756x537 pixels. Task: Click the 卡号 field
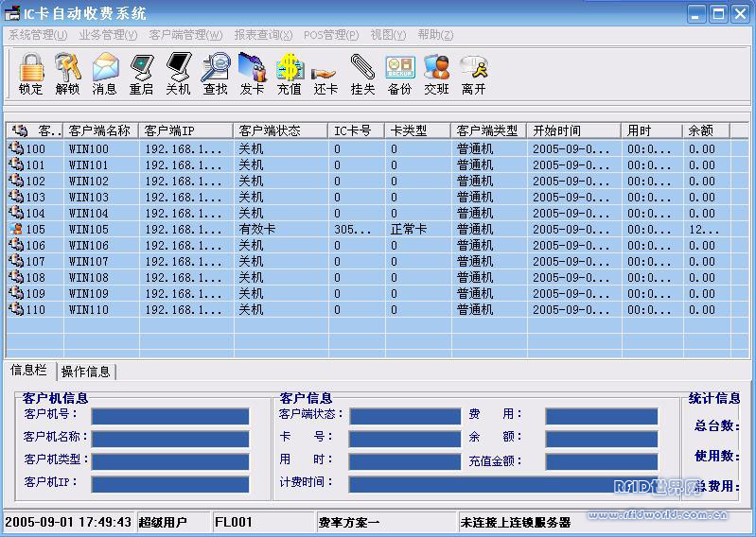pyautogui.click(x=405, y=439)
